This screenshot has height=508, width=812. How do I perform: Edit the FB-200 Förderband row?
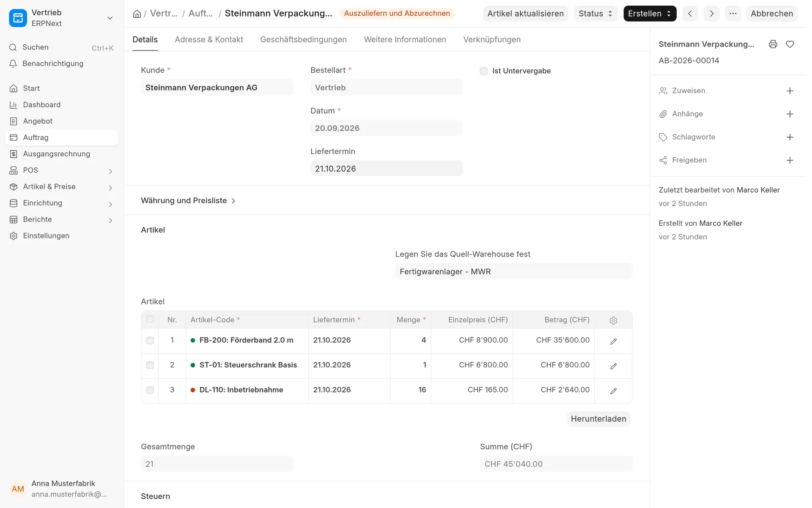pyautogui.click(x=614, y=341)
